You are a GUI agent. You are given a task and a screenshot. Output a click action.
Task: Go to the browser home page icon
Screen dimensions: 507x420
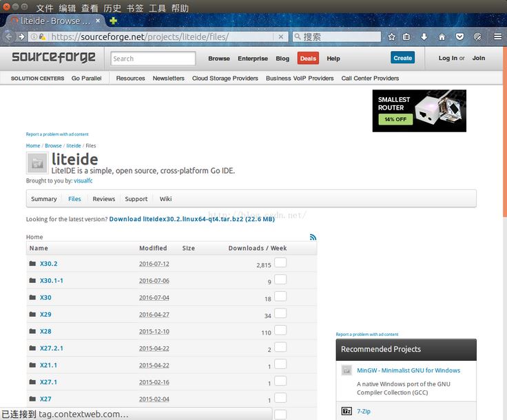pos(442,36)
